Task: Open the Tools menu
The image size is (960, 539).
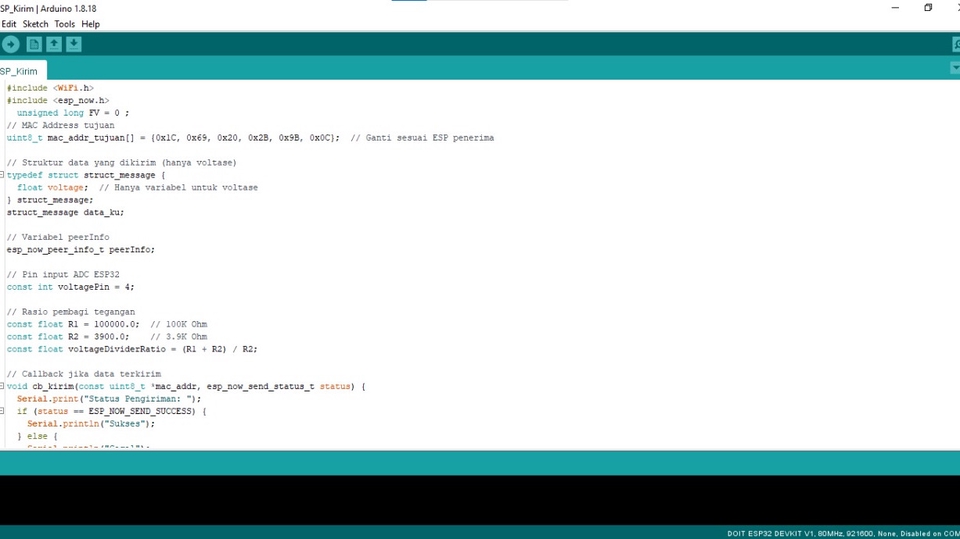Action: pos(64,24)
